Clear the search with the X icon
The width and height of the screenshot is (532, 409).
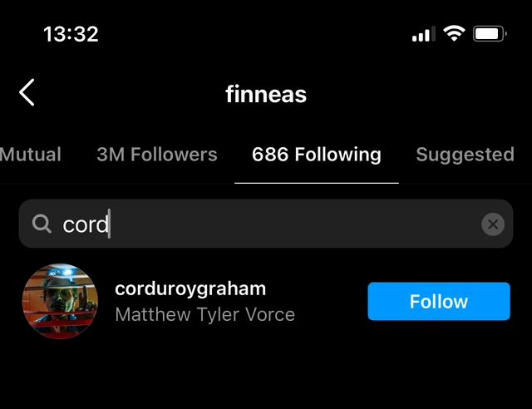pyautogui.click(x=493, y=224)
